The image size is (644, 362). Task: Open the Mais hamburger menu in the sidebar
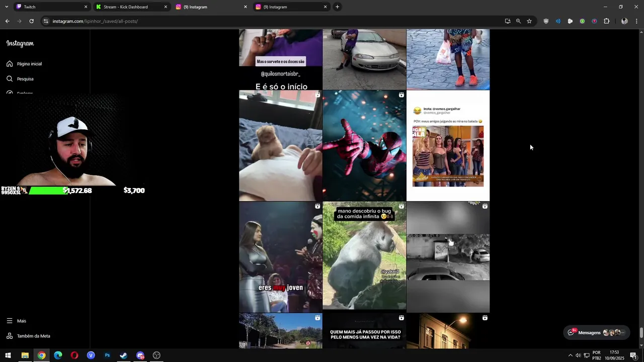click(x=16, y=321)
